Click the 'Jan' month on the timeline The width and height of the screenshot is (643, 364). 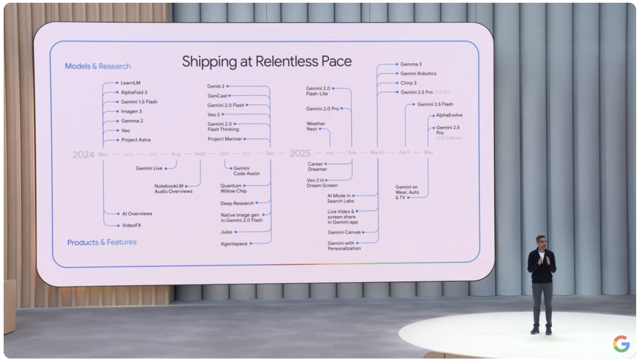coord(329,153)
